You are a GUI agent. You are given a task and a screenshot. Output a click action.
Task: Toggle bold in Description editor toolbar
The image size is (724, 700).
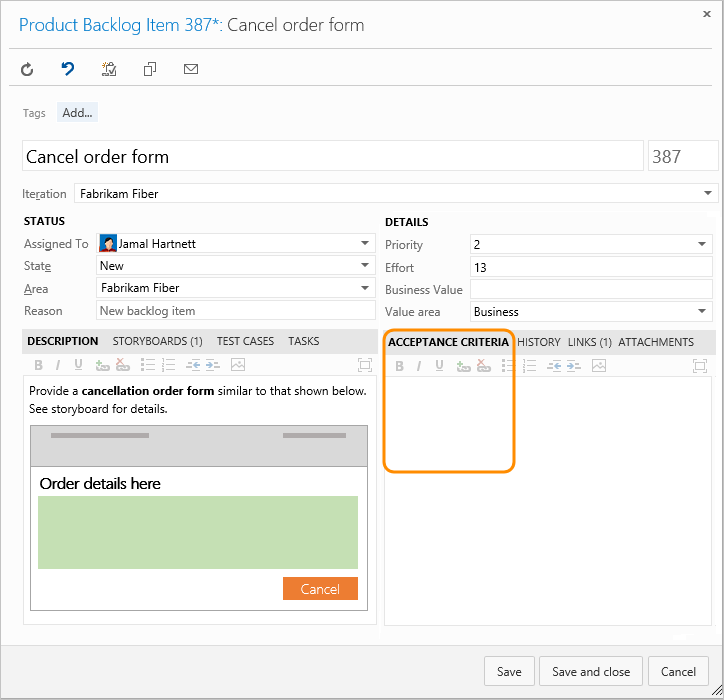click(38, 365)
